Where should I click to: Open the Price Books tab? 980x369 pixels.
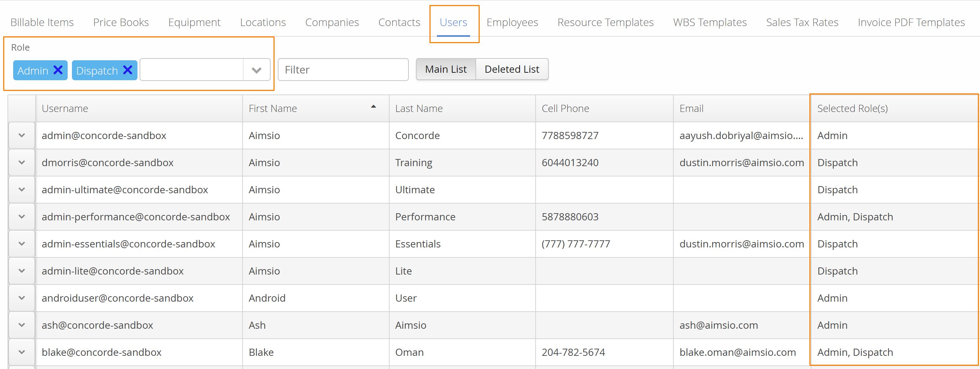click(x=121, y=22)
